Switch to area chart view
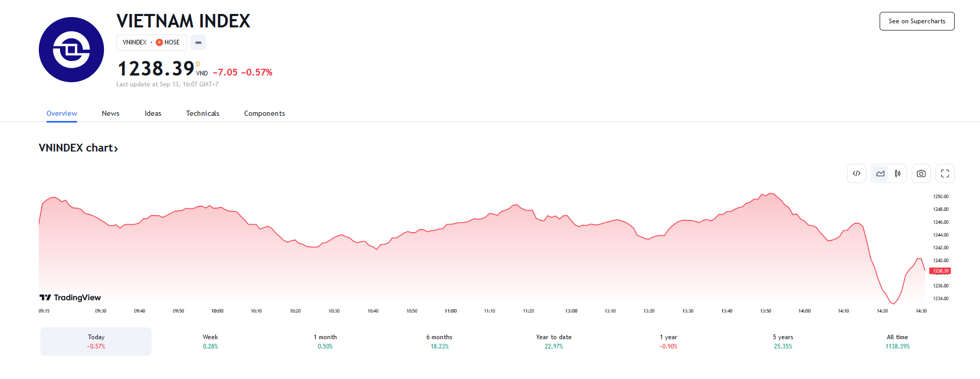Image resolution: width=980 pixels, height=379 pixels. pos(880,174)
